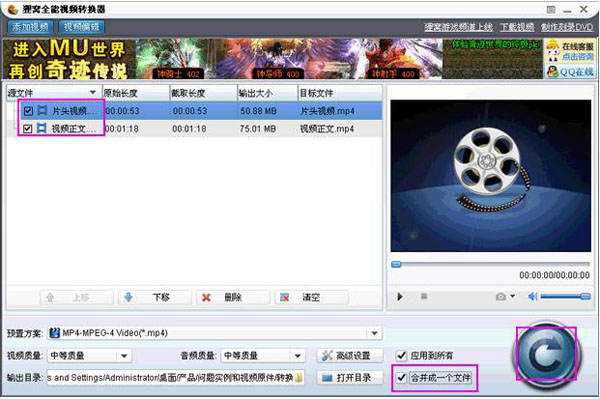Image resolution: width=600 pixels, height=399 pixels.
Task: Open the 源文件 column header dropdown
Action: click(93, 93)
